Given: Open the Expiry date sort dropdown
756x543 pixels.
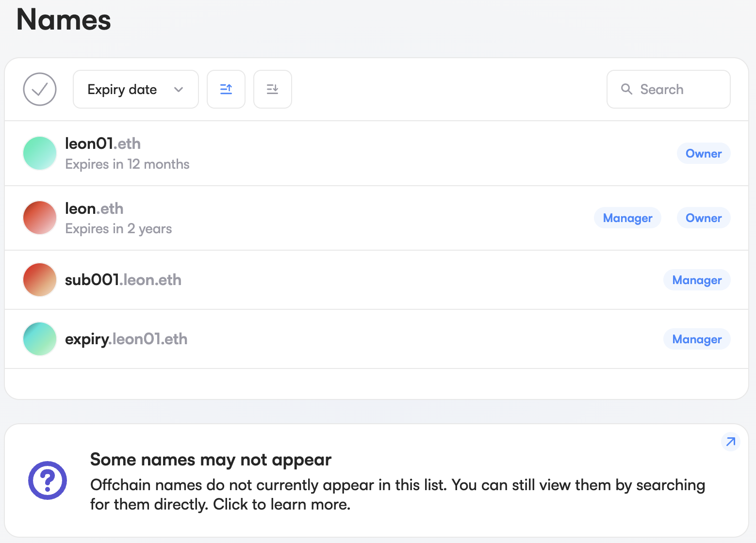Looking at the screenshot, I should coord(122,89).
